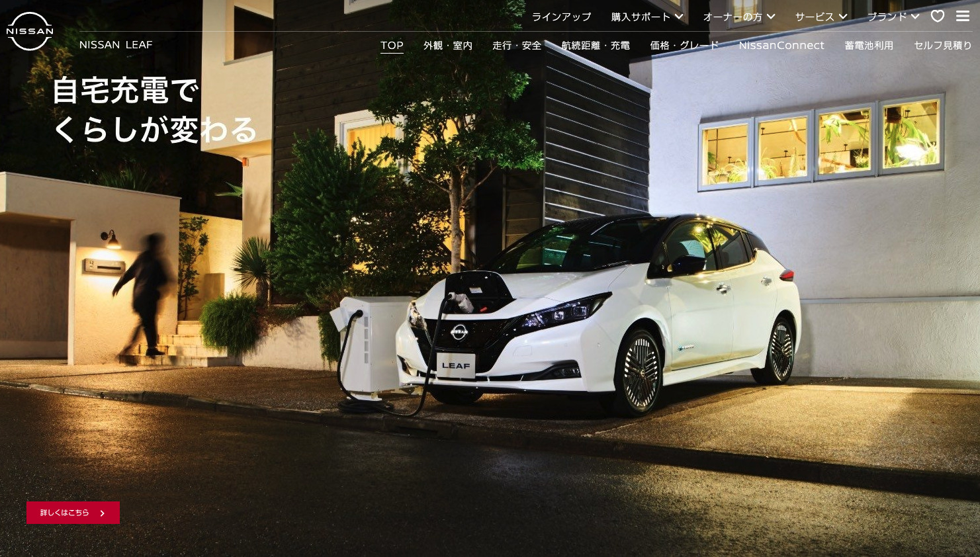Click the NISSAN LEAF title link
The image size is (980, 557).
click(116, 45)
